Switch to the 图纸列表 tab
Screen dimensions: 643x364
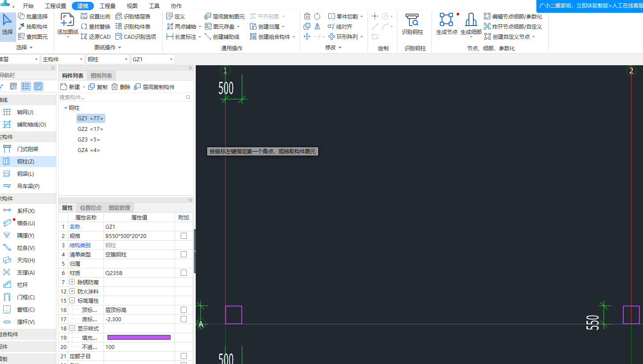click(x=101, y=76)
